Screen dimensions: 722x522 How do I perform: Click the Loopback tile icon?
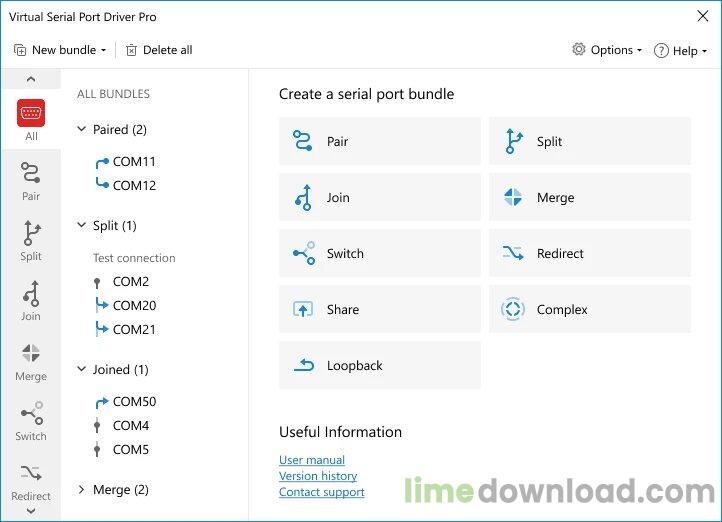click(304, 365)
